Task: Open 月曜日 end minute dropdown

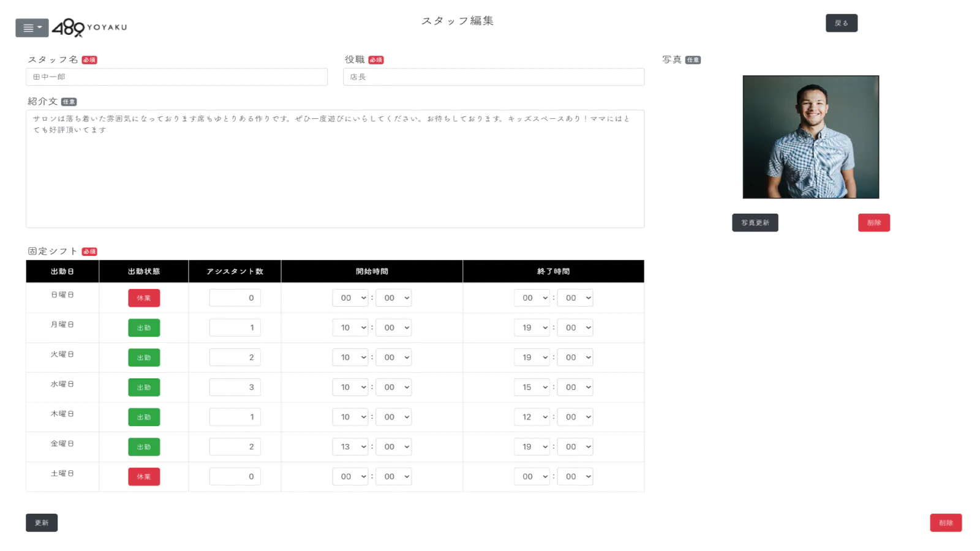Action: pyautogui.click(x=575, y=328)
